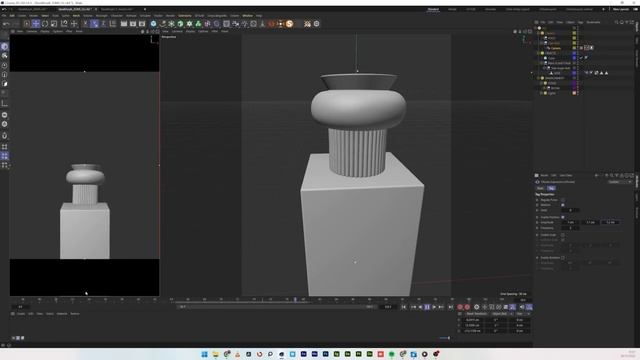
Task: Select the Rotate tool in the top toolbar
Action: click(x=45, y=24)
